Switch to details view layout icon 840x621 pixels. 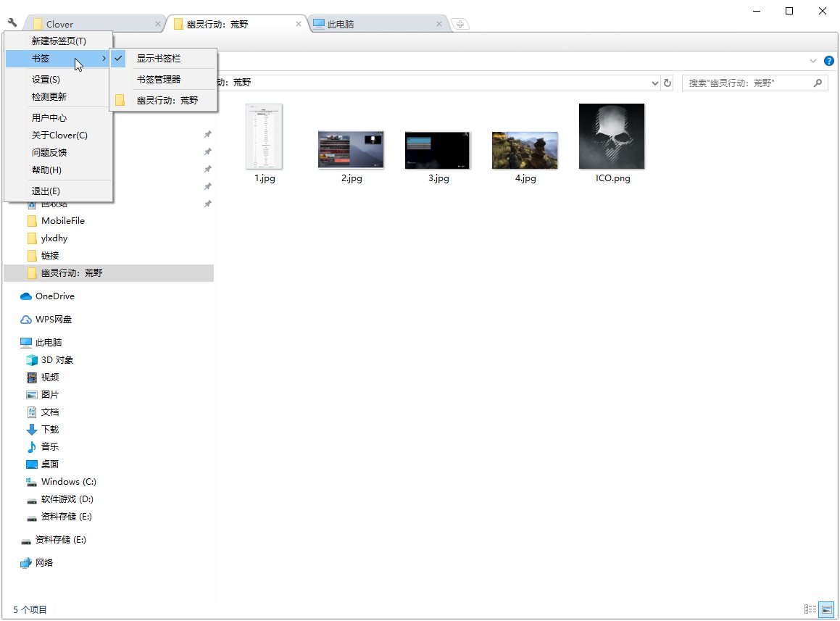[810, 609]
